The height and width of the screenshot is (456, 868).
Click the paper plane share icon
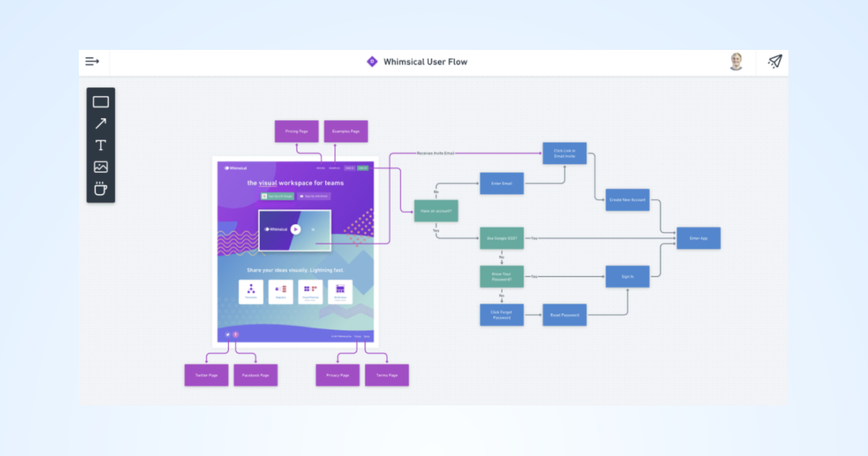(x=775, y=62)
